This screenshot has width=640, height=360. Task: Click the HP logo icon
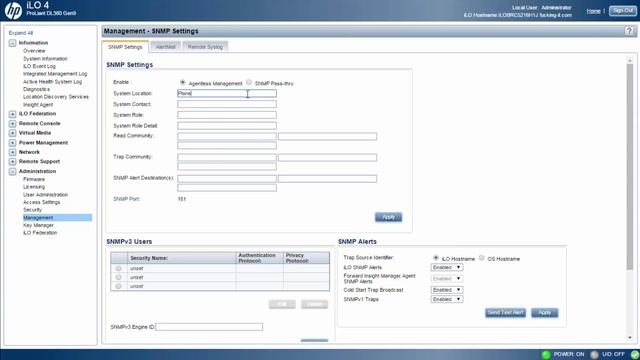point(13,10)
